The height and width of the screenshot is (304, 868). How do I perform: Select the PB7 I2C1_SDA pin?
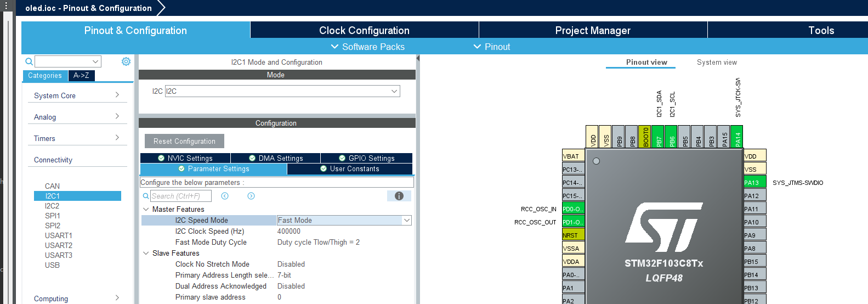point(657,137)
